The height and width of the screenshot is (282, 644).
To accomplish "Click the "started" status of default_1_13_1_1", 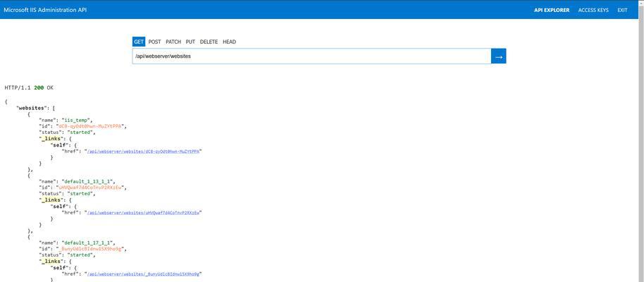I will point(82,194).
